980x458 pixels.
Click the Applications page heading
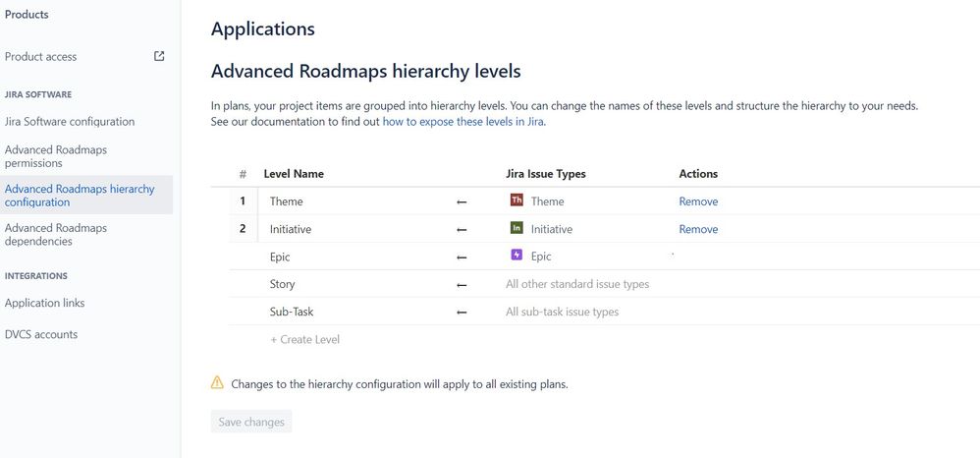[263, 29]
